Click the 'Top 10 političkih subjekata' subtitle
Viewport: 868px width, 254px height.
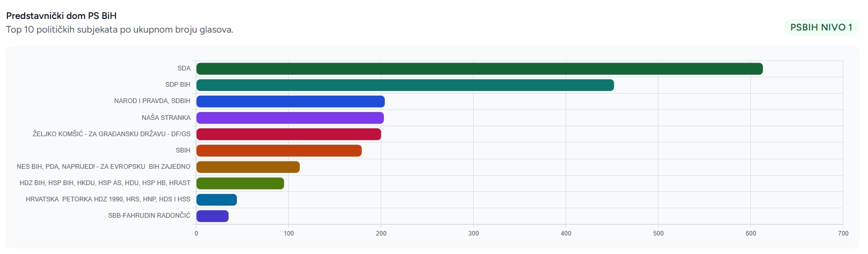pos(120,29)
